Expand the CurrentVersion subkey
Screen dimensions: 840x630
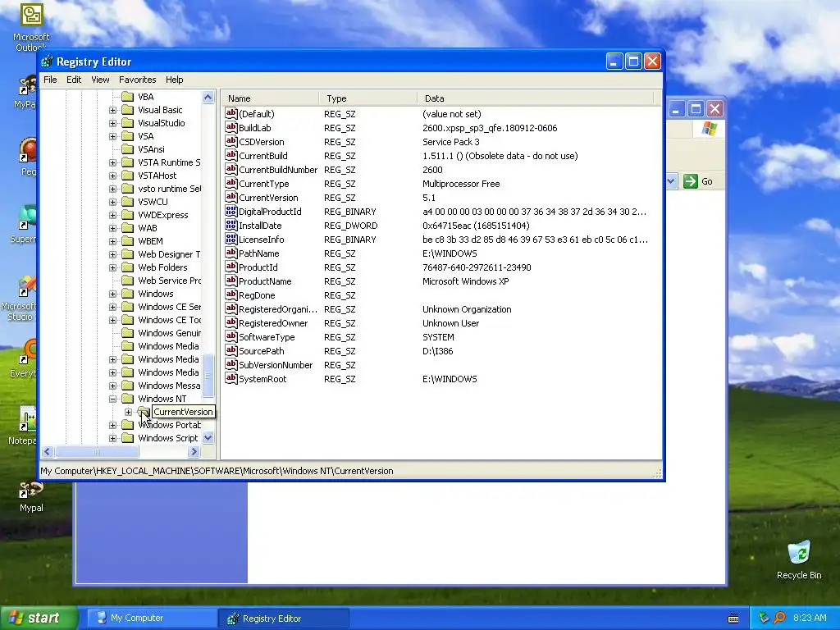tap(128, 412)
